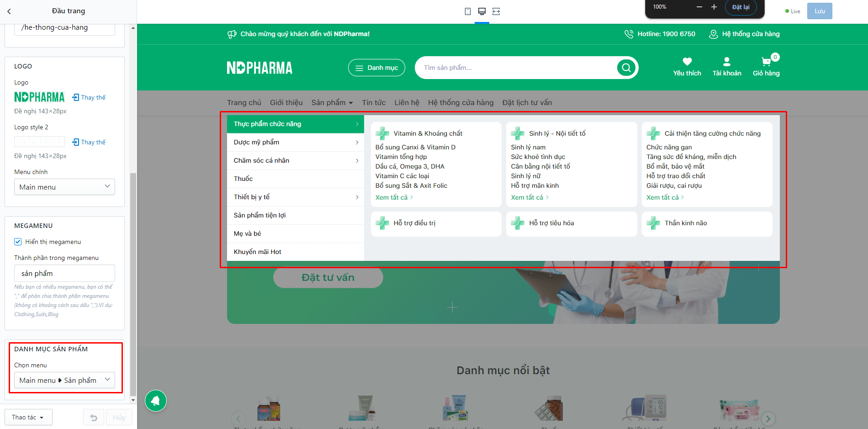Image resolution: width=868 pixels, height=429 pixels.
Task: Open Trang chủ nav item
Action: 244,103
